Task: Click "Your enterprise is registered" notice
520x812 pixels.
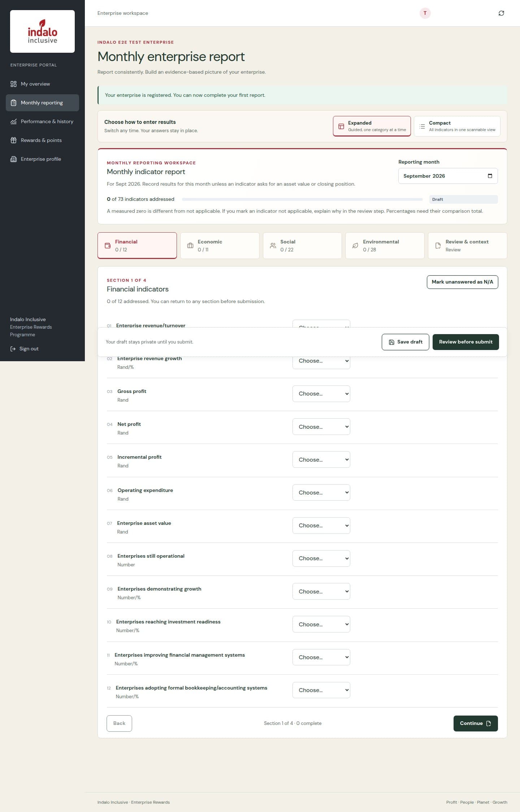Action: click(x=302, y=95)
